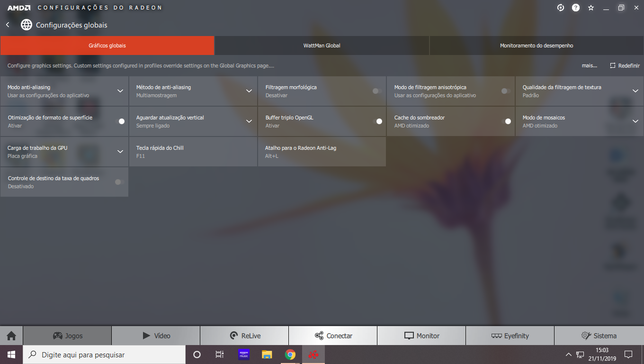Click the Redefinir reset icon

point(613,65)
